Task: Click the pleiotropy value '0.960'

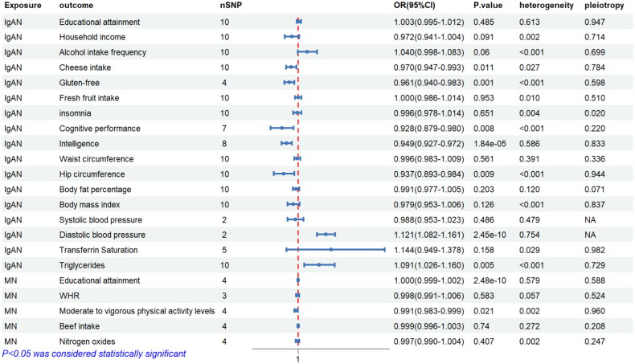Action: click(x=595, y=311)
